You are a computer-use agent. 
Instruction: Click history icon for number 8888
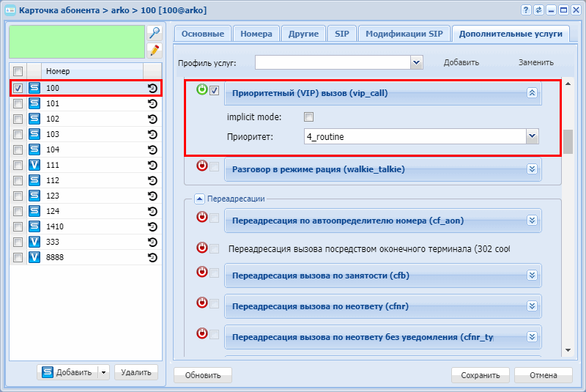152,258
